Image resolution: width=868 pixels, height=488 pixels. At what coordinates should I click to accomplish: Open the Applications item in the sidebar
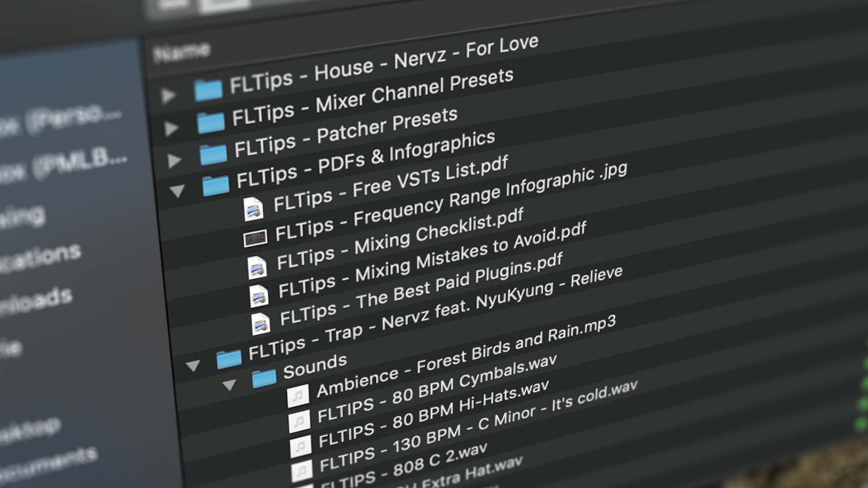pyautogui.click(x=41, y=258)
